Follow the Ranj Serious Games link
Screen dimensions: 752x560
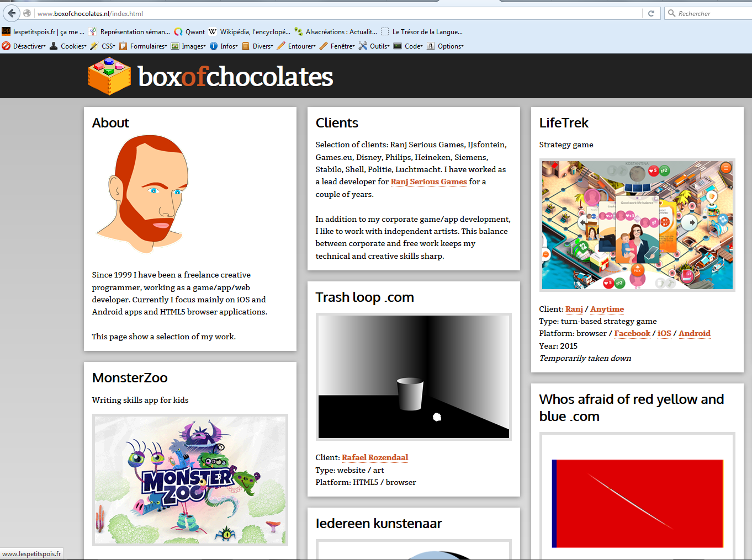[x=428, y=182]
